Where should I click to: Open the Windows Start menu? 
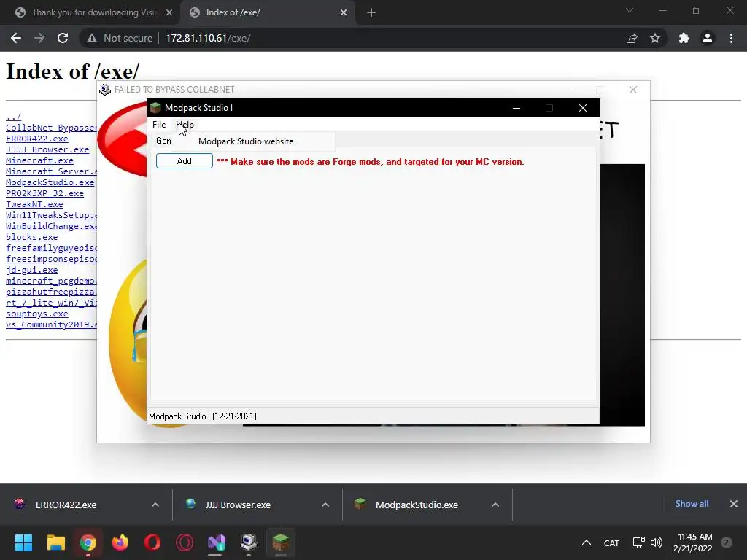click(x=23, y=542)
